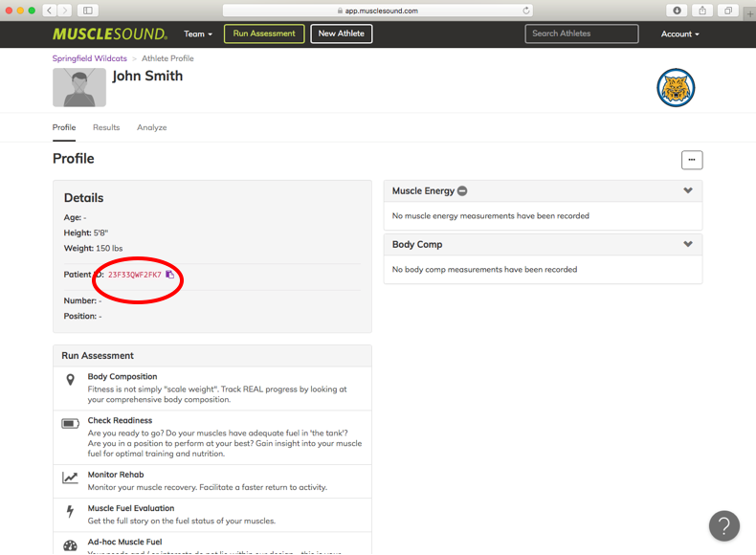The height and width of the screenshot is (555, 756).
Task: Start the Body Composition assessment
Action: 212,388
